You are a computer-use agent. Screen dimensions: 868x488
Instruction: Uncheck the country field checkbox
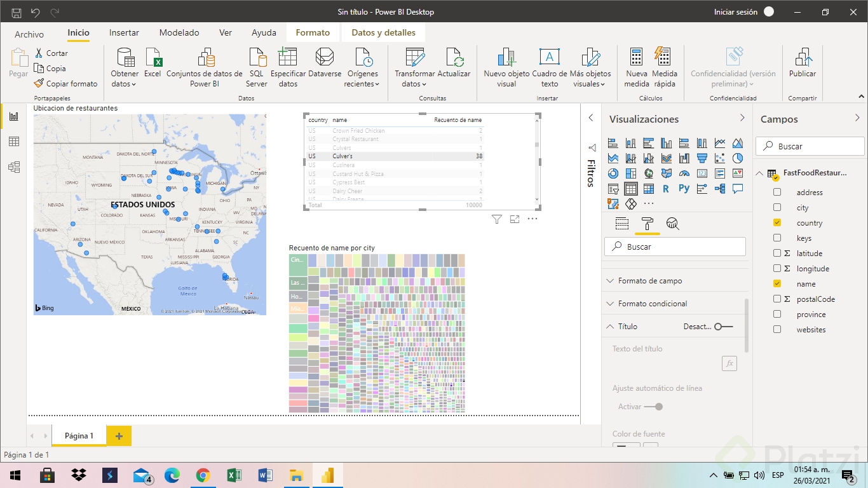click(777, 223)
